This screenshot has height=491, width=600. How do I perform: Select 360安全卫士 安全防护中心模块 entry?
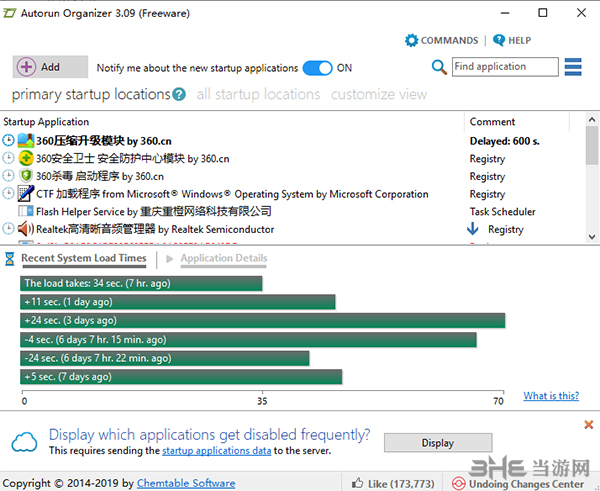pos(133,158)
